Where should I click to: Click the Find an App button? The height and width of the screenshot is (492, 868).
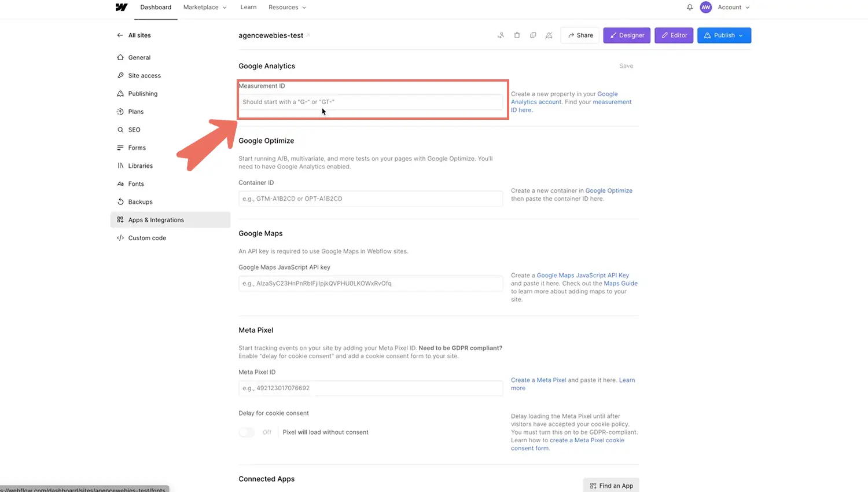click(611, 486)
